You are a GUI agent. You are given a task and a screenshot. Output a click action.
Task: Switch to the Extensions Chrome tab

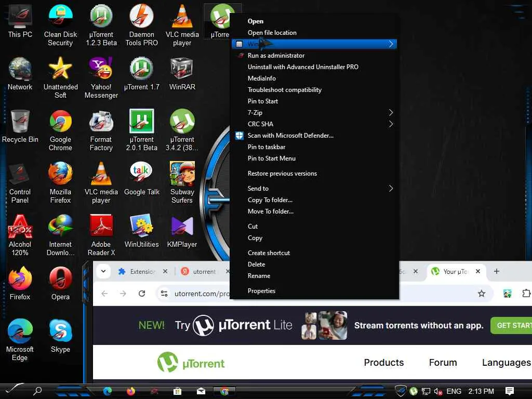pos(142,271)
